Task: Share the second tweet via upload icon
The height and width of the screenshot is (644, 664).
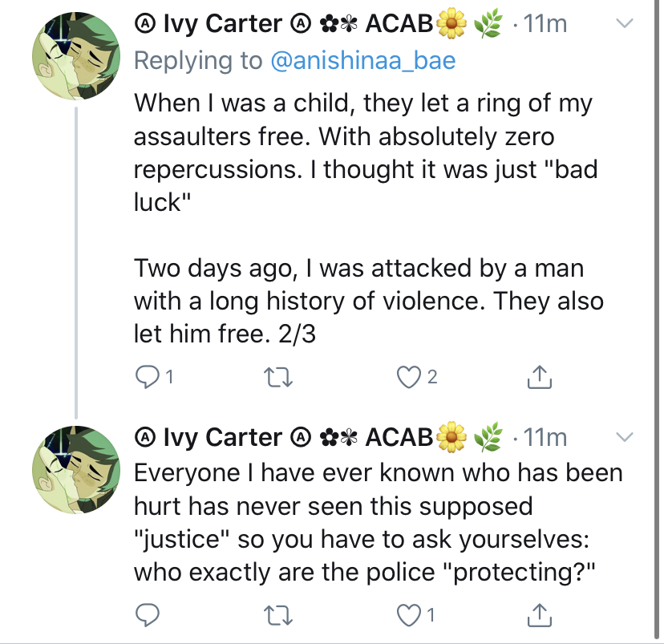Action: 540,615
